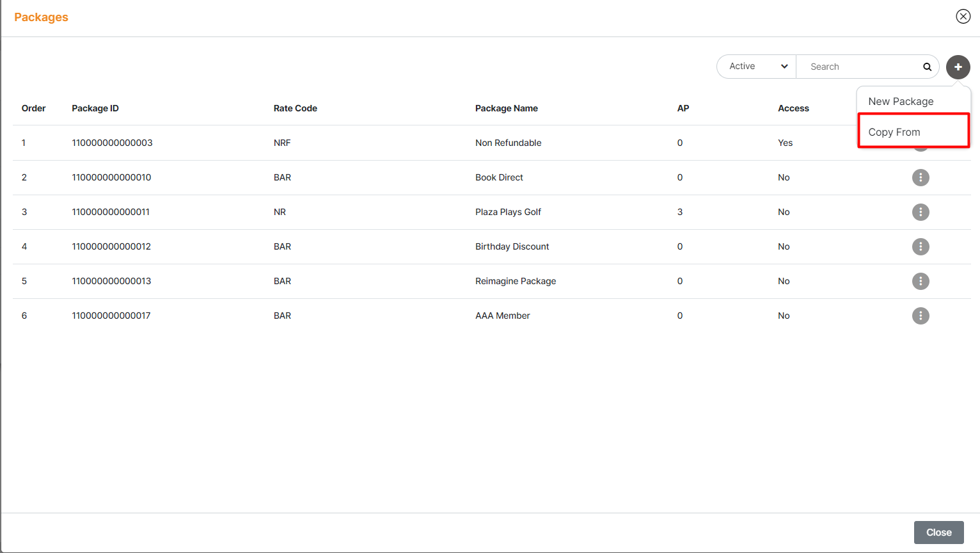Viewport: 980px width, 553px height.
Task: Click BAR rate code in Book Direct row
Action: [x=282, y=177]
